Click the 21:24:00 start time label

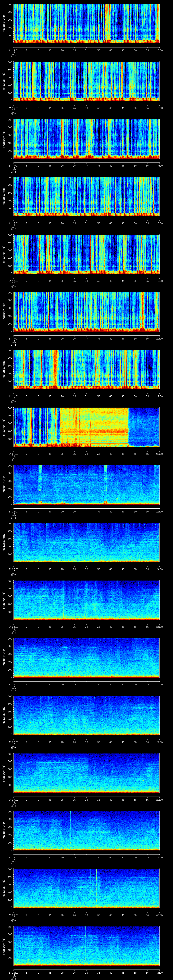tap(13, 627)
